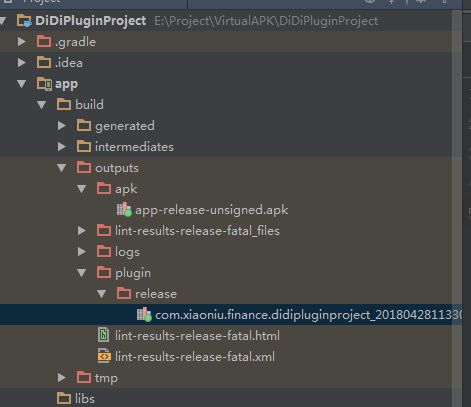Click the build folder icon

[x=64, y=105]
